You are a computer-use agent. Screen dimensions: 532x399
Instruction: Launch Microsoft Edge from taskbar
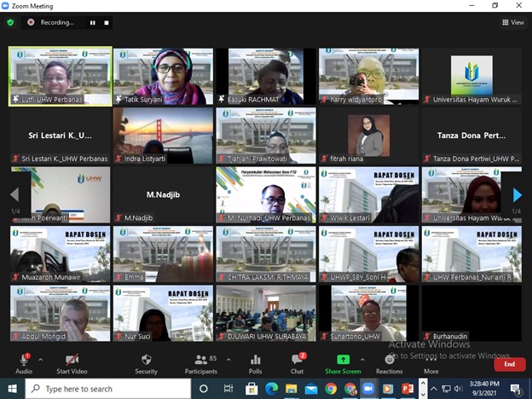pos(271,389)
